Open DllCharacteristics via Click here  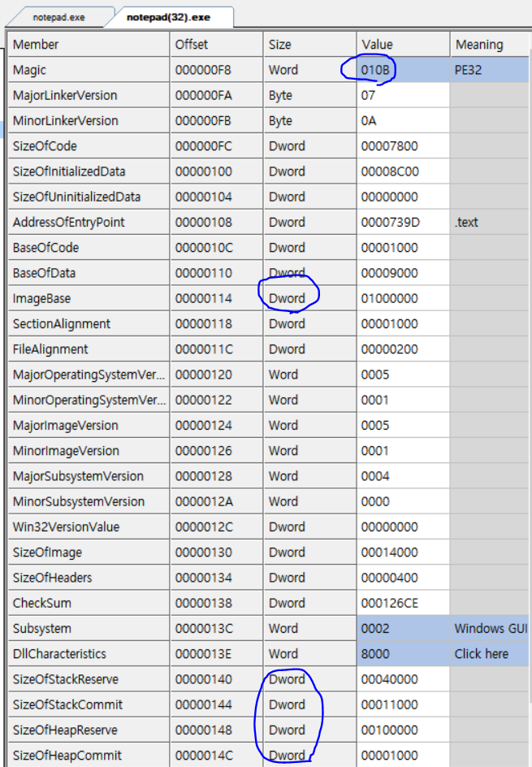pos(490,655)
